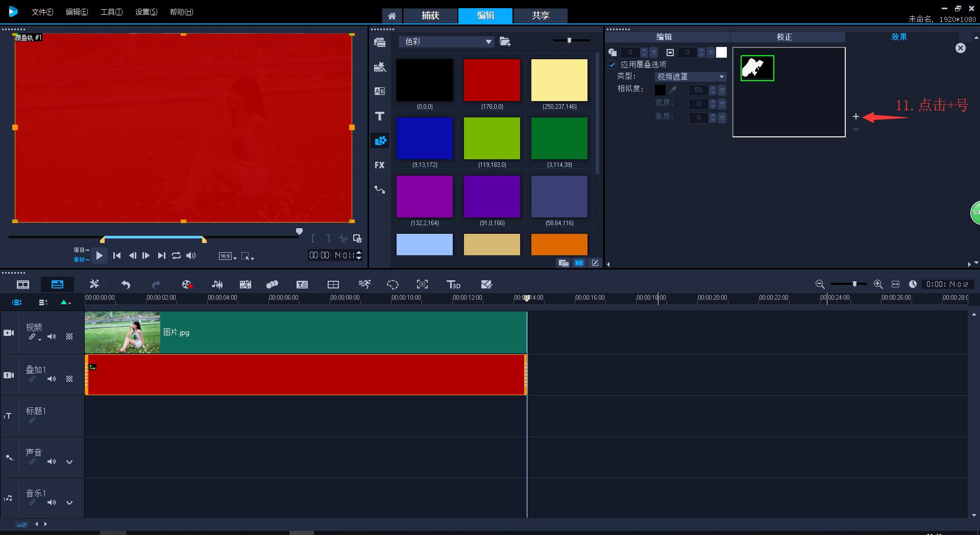Click the eyedropper next to 相似度
The width and height of the screenshot is (980, 535).
(x=673, y=90)
